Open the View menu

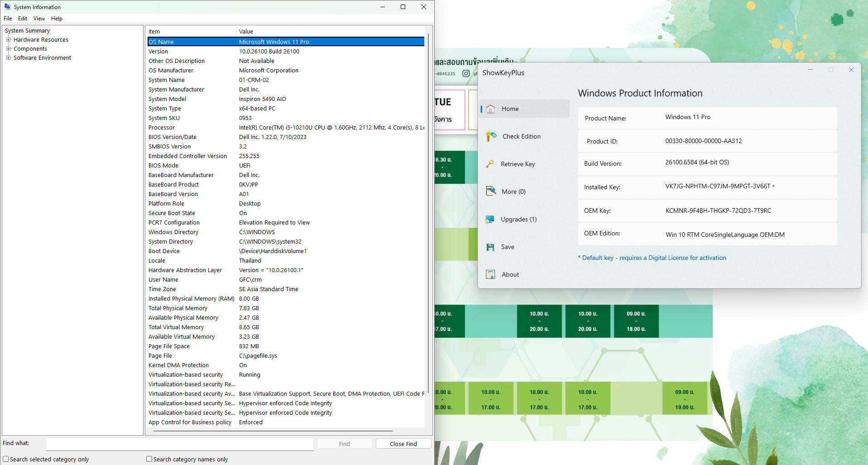[39, 19]
